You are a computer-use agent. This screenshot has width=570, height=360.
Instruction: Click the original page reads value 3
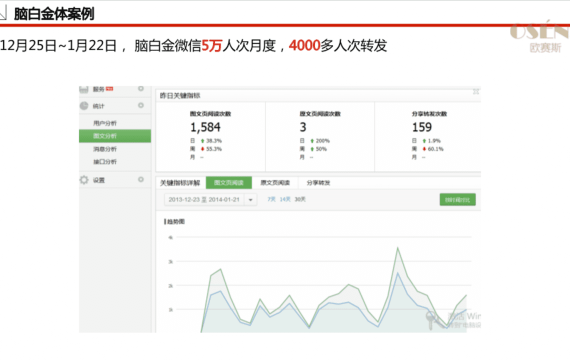pyautogui.click(x=303, y=127)
